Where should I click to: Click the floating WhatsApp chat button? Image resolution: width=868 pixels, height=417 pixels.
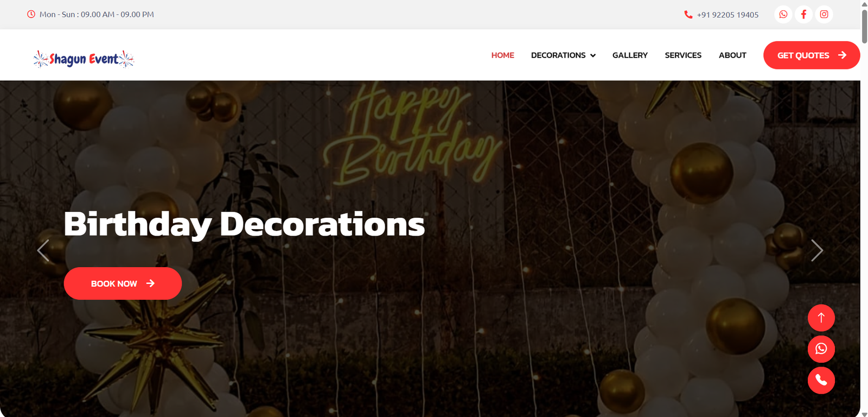(821, 349)
